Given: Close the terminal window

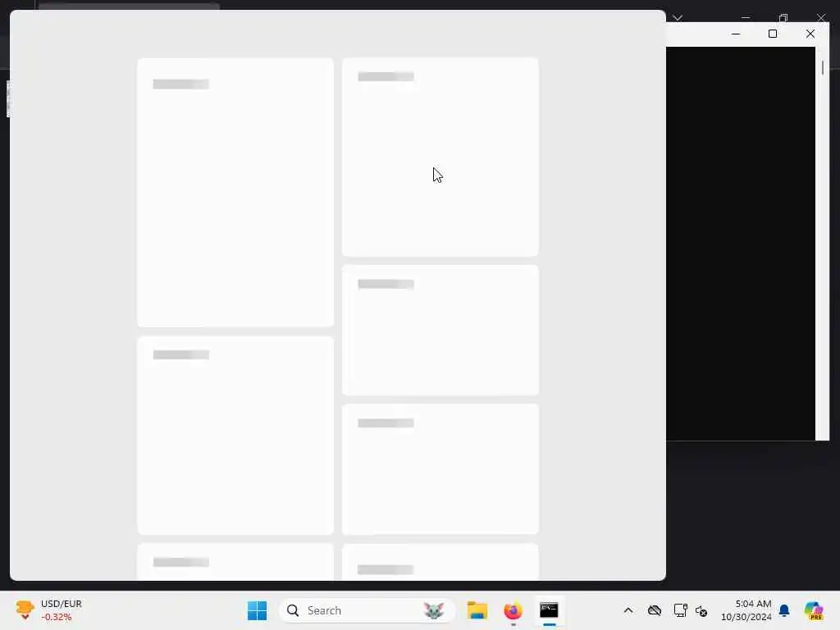Looking at the screenshot, I should pyautogui.click(x=810, y=34).
